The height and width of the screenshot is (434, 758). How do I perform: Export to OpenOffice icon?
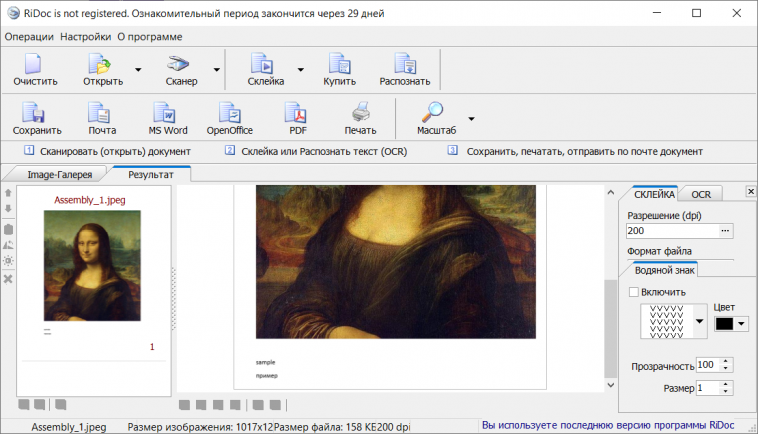(x=229, y=118)
